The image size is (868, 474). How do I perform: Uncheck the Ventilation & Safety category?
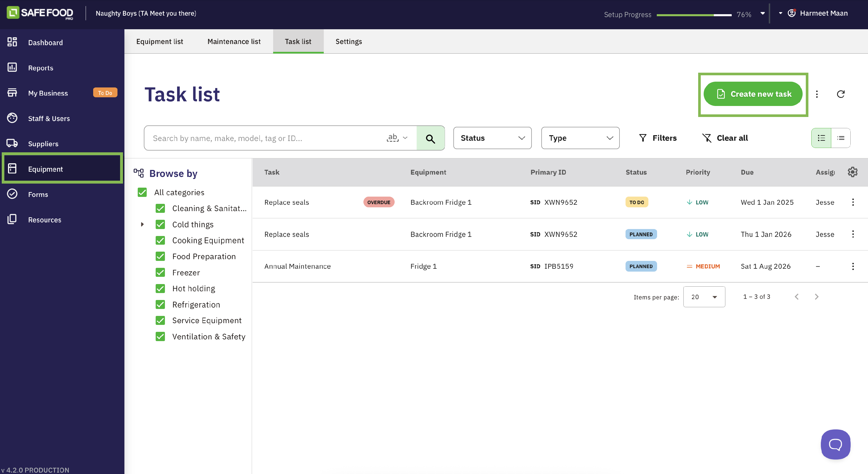[160, 337]
